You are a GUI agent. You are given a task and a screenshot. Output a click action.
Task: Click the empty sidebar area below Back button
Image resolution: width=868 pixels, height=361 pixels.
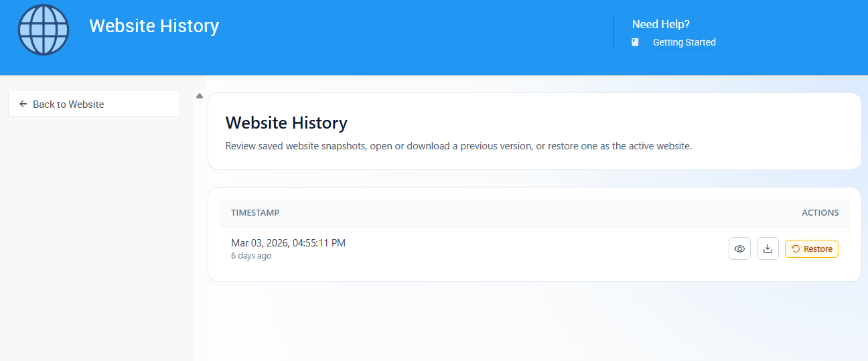click(97, 234)
